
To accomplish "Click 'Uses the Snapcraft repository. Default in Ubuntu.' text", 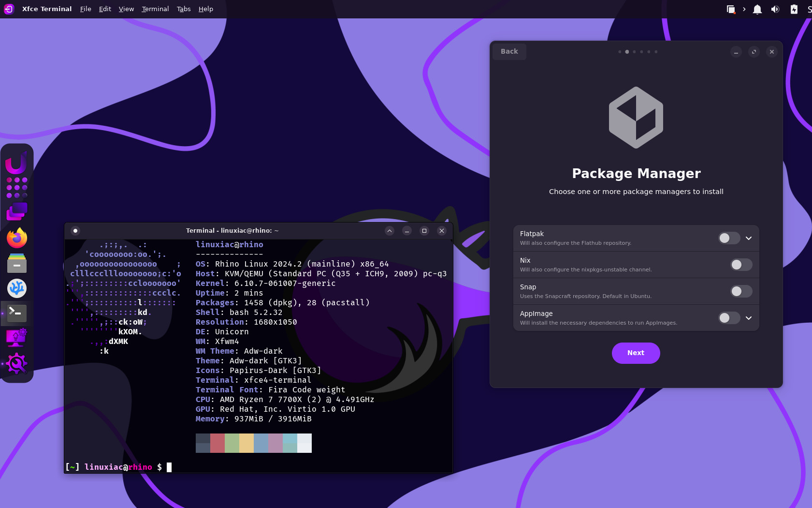I will pyautogui.click(x=586, y=297).
